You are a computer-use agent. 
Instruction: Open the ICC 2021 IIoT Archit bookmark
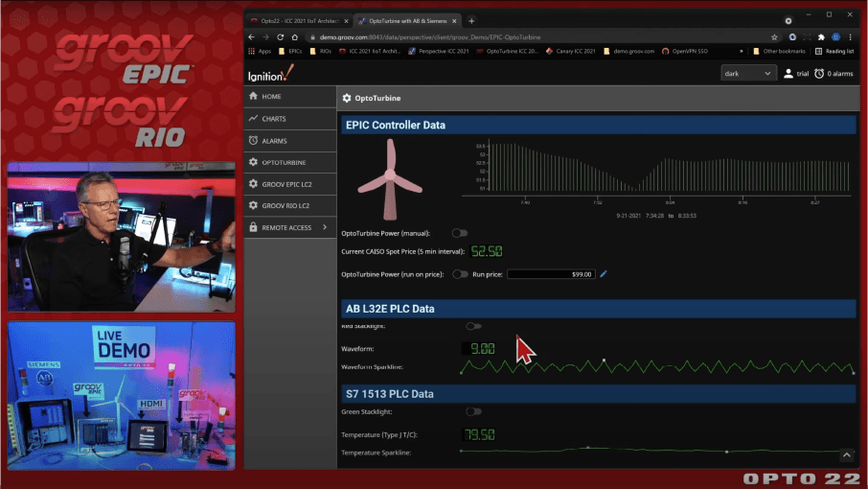click(x=369, y=51)
